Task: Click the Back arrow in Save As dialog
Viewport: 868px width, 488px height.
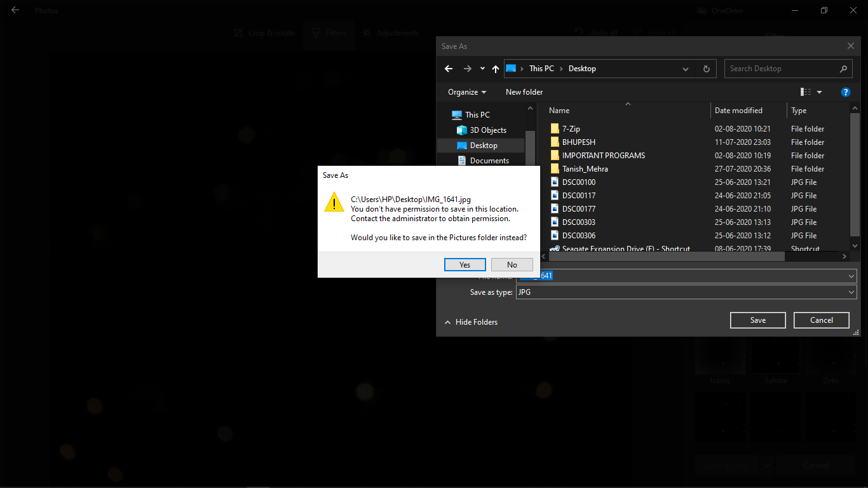Action: pyautogui.click(x=449, y=69)
